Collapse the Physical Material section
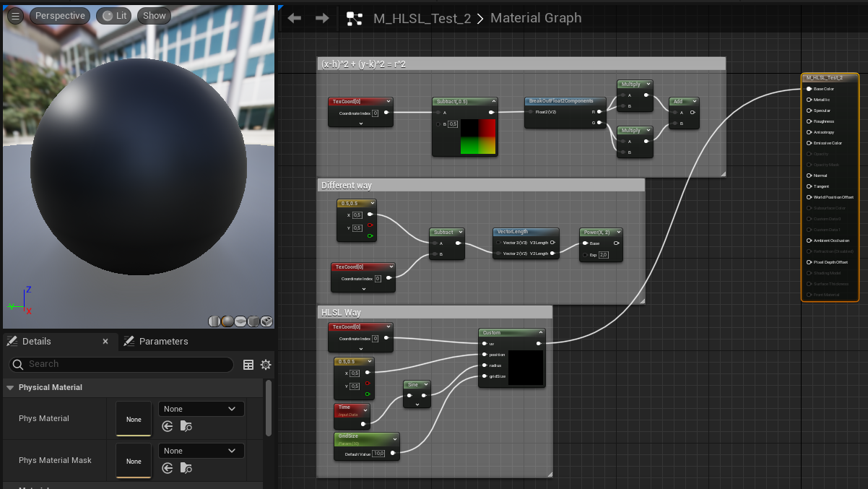 10,388
